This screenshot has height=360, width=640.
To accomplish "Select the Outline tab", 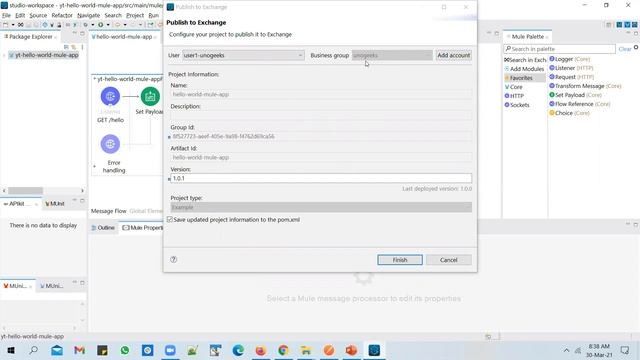I will tap(103, 228).
